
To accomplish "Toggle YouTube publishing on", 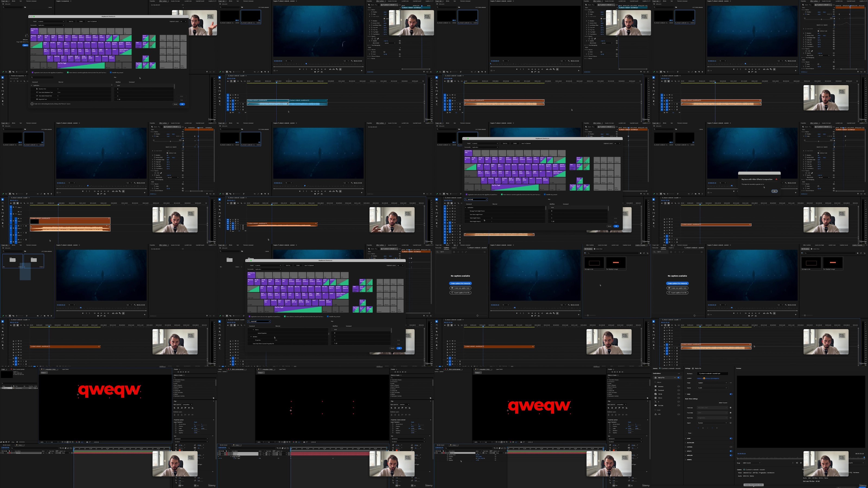I will tap(679, 406).
